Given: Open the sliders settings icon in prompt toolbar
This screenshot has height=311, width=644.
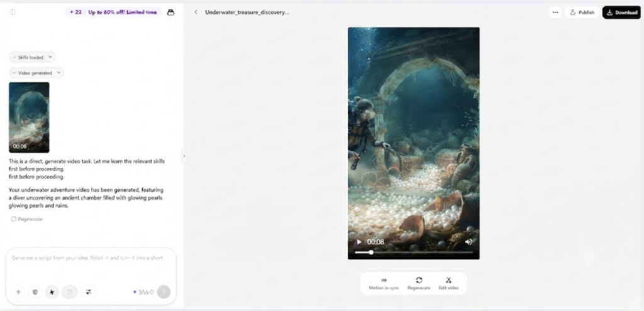Looking at the screenshot, I should point(88,292).
